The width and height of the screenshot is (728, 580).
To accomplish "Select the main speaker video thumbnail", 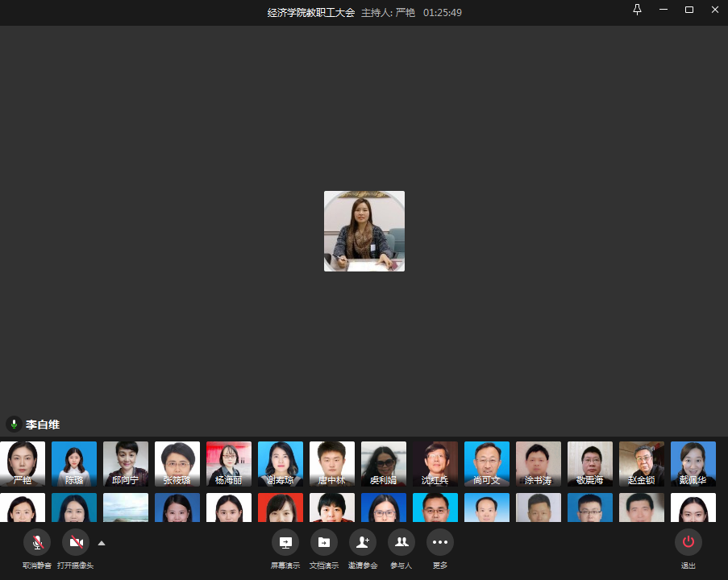I will (364, 231).
